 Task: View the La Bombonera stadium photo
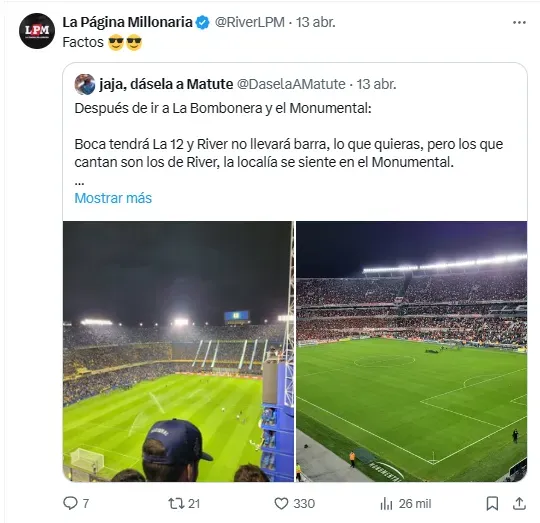point(178,351)
